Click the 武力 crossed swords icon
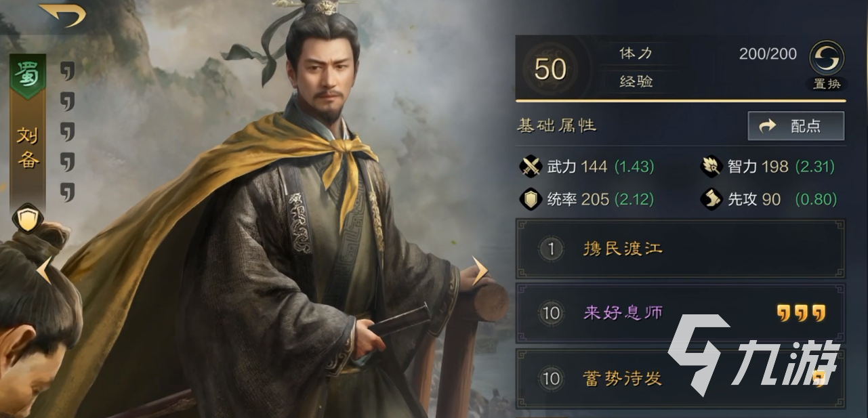Screen dimensions: 868x418 tap(530, 166)
